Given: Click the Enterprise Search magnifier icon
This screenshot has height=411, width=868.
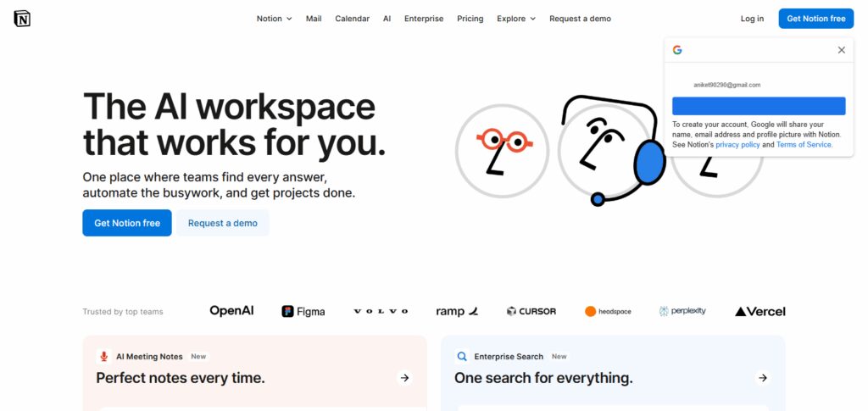Looking at the screenshot, I should click(462, 356).
